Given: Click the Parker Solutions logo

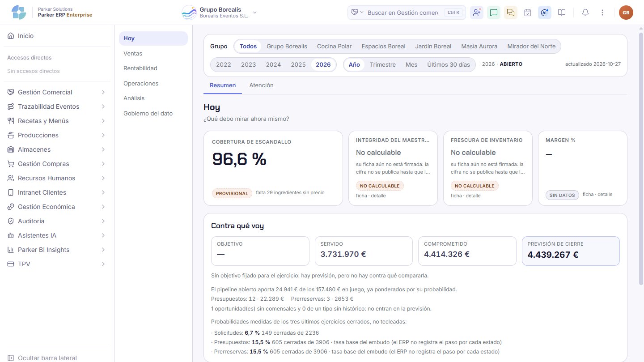Looking at the screenshot, I should tap(19, 13).
